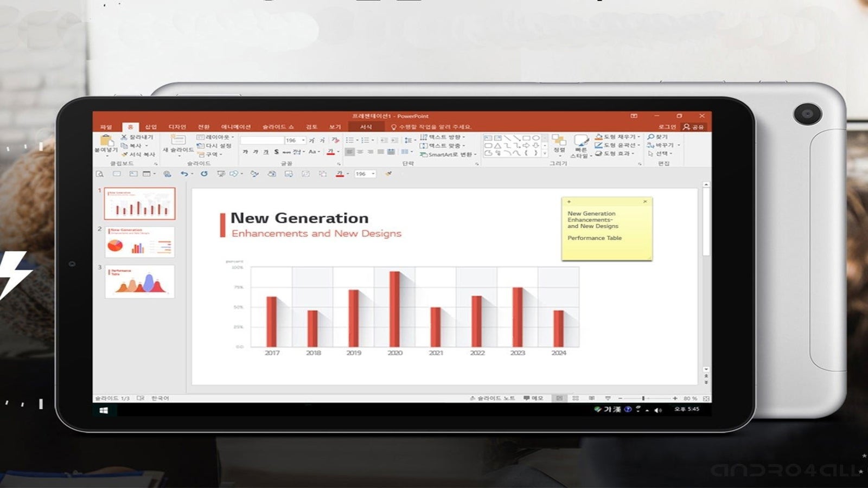Switch to the Insert (삽입) ribbon tab
Image resolution: width=868 pixels, height=488 pixels.
(x=151, y=127)
